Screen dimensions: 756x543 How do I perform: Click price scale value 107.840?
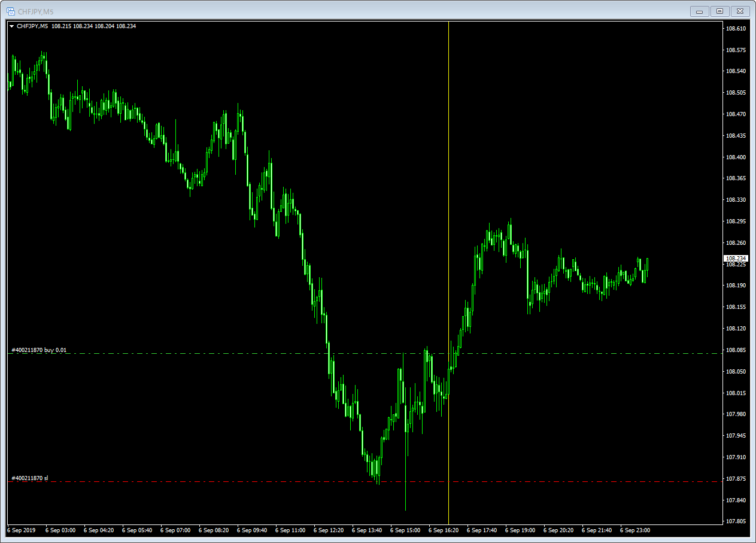point(736,500)
